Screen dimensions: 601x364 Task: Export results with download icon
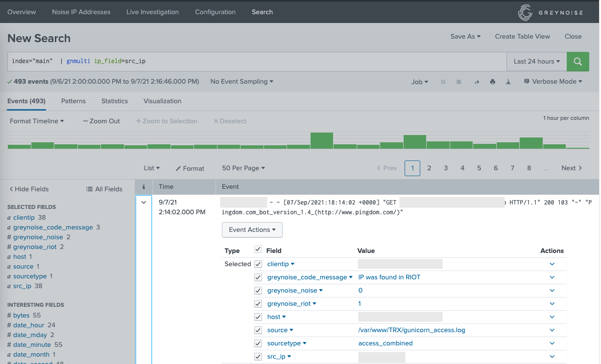point(508,82)
